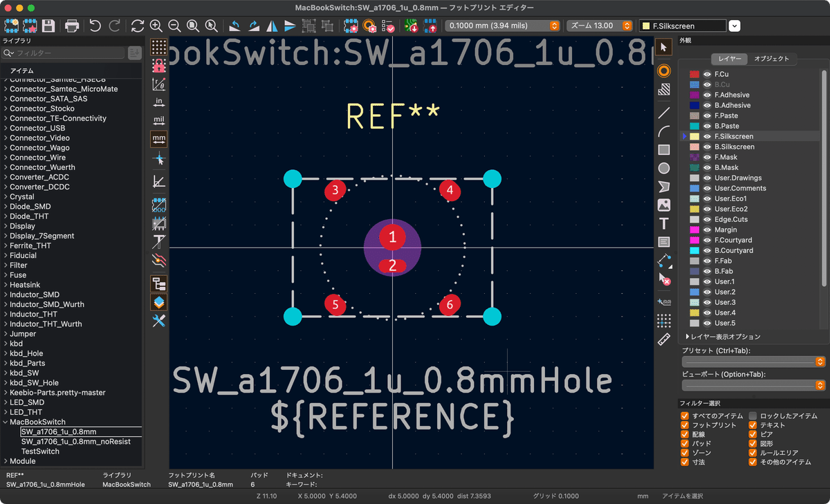Select the TestSwitch footprint

tap(40, 451)
